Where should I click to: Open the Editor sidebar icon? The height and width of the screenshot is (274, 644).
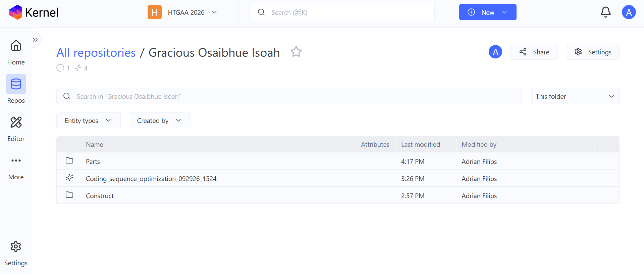click(x=16, y=122)
